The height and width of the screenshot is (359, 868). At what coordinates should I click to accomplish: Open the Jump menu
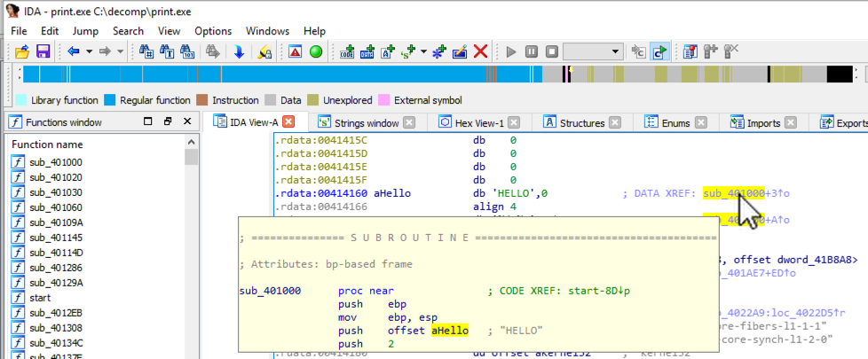(85, 31)
